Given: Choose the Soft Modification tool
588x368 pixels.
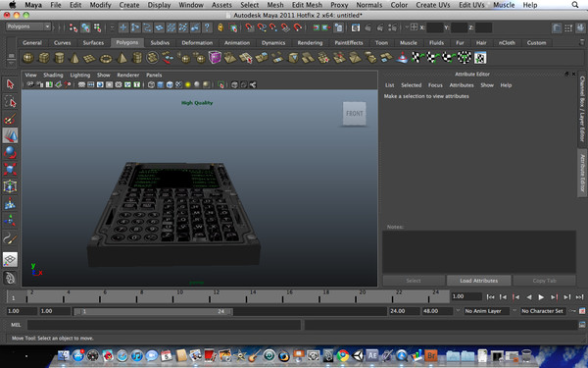Looking at the screenshot, I should click(10, 203).
